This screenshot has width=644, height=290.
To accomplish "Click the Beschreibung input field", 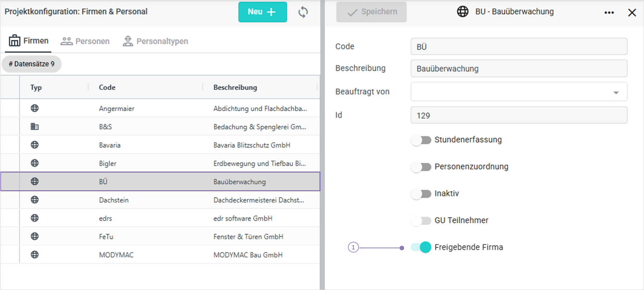I will click(519, 69).
